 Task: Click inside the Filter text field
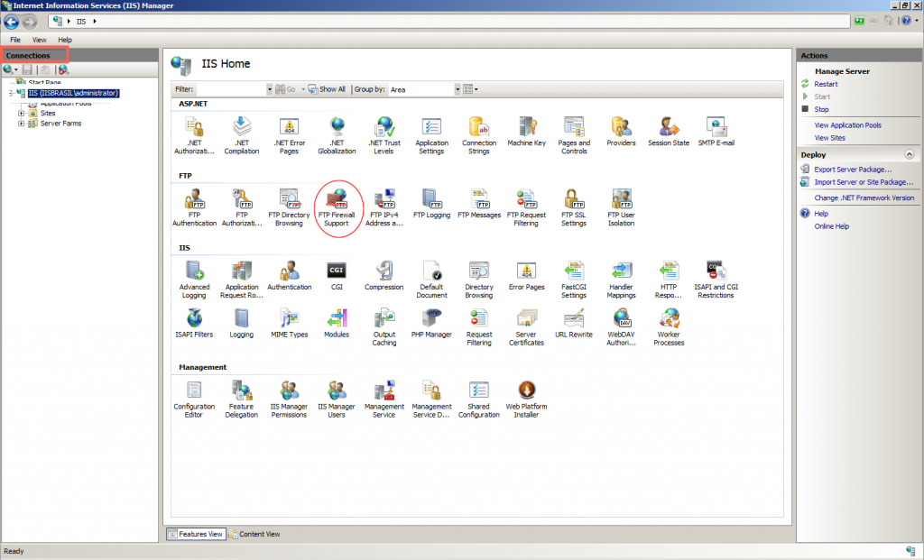(x=231, y=89)
